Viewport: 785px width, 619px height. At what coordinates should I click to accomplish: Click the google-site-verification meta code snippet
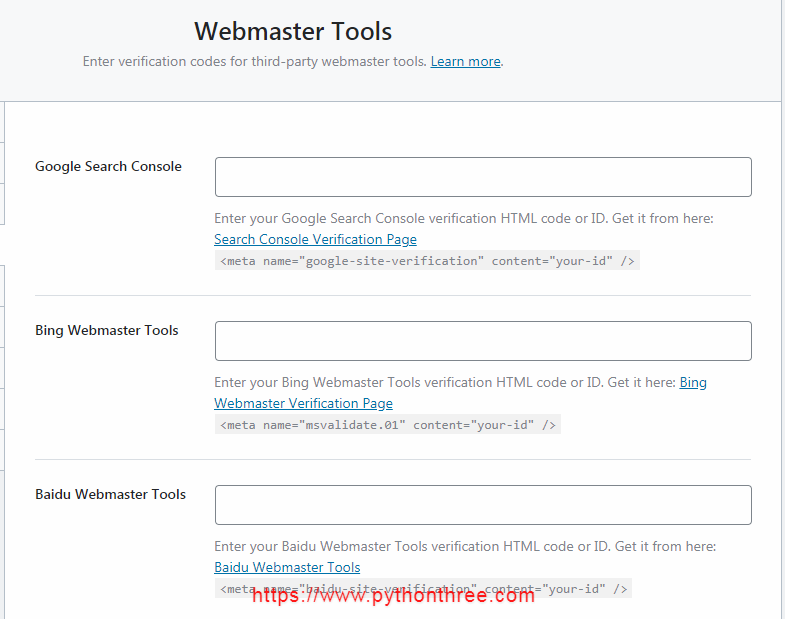point(427,261)
